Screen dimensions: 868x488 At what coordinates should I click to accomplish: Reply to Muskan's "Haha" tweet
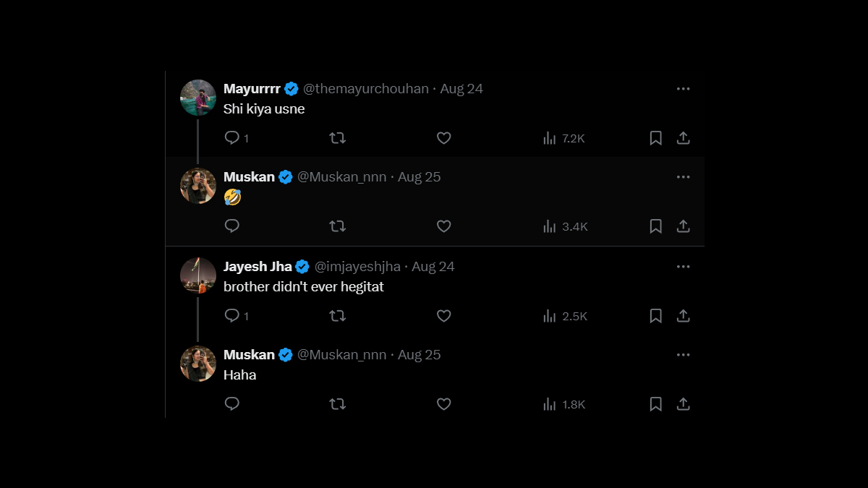point(232,404)
